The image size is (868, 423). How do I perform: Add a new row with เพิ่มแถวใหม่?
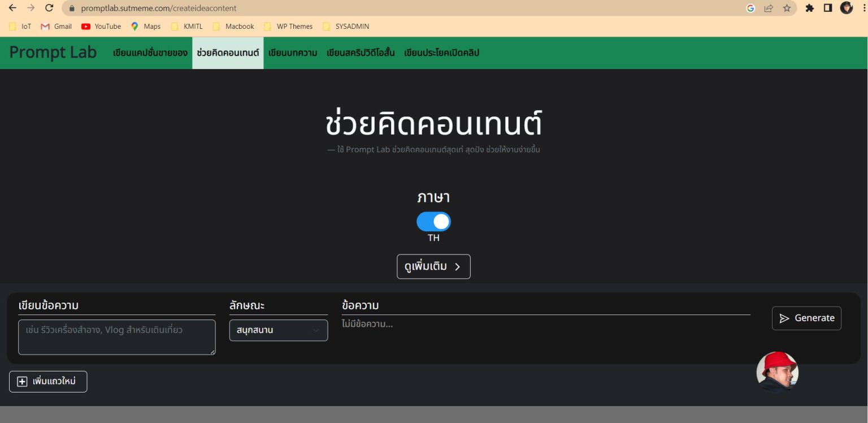click(48, 382)
